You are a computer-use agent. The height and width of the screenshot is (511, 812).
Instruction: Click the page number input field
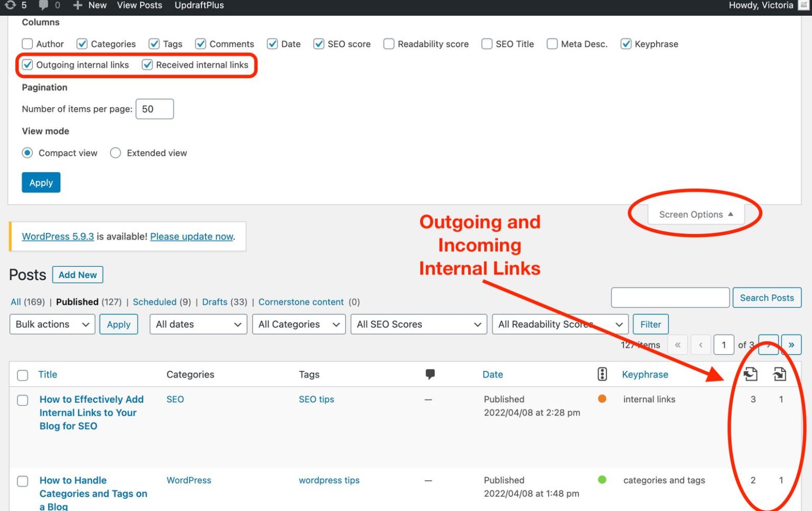pos(724,345)
